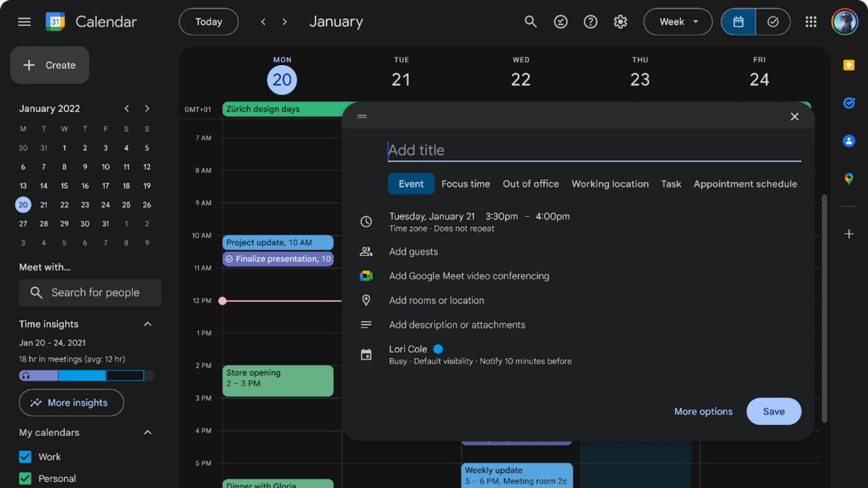Viewport: 868px width, 488px height.
Task: Open Tasks in the side panel
Action: pyautogui.click(x=848, y=103)
